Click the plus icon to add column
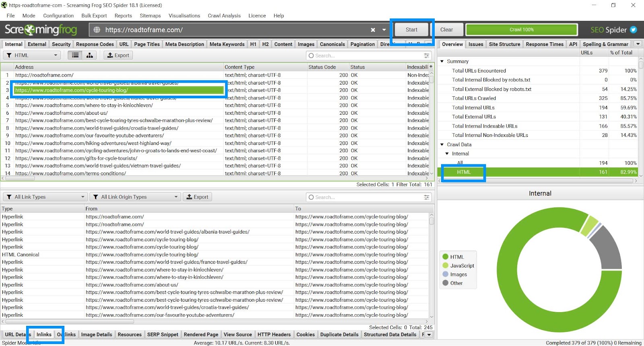This screenshot has height=346, width=644. pyautogui.click(x=431, y=67)
